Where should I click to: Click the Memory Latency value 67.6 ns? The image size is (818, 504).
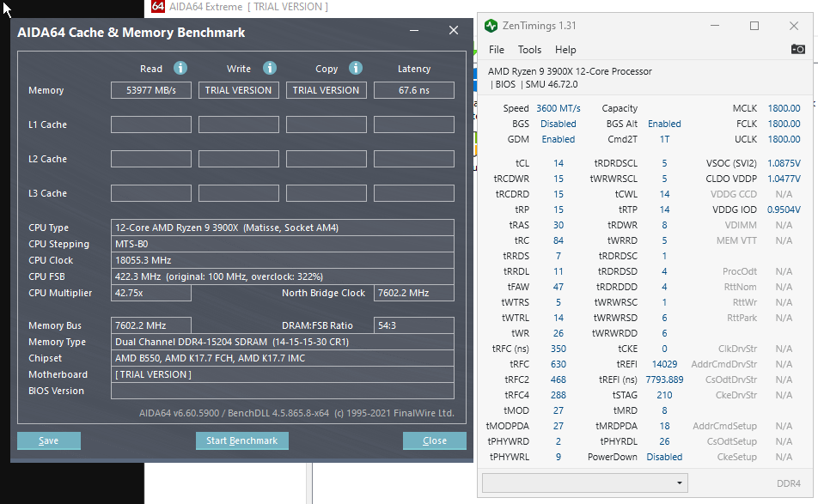click(x=414, y=90)
